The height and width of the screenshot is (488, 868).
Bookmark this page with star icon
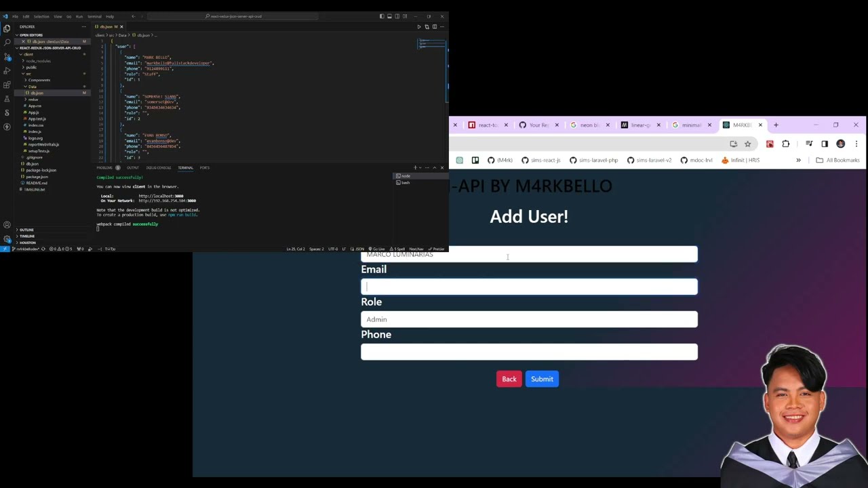(x=747, y=144)
